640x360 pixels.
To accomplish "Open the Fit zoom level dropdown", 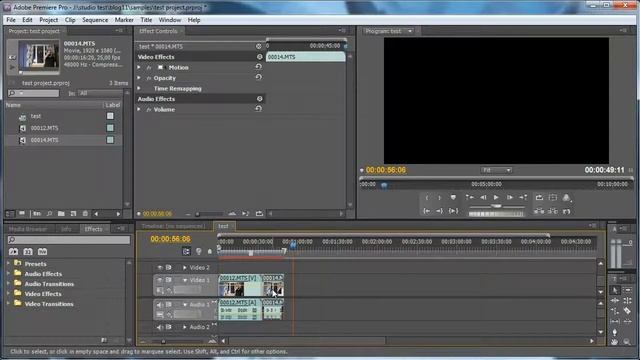I will coord(496,170).
